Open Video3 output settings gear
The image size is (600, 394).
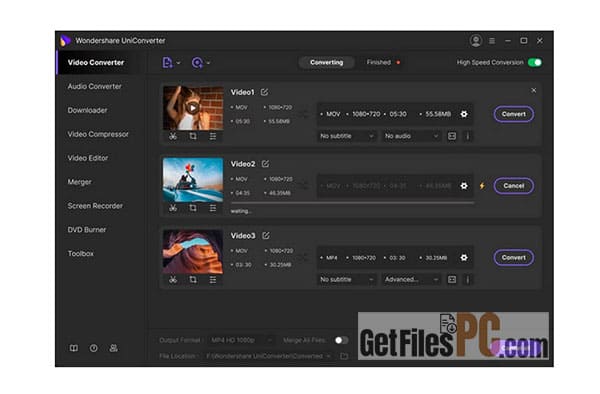point(464,257)
